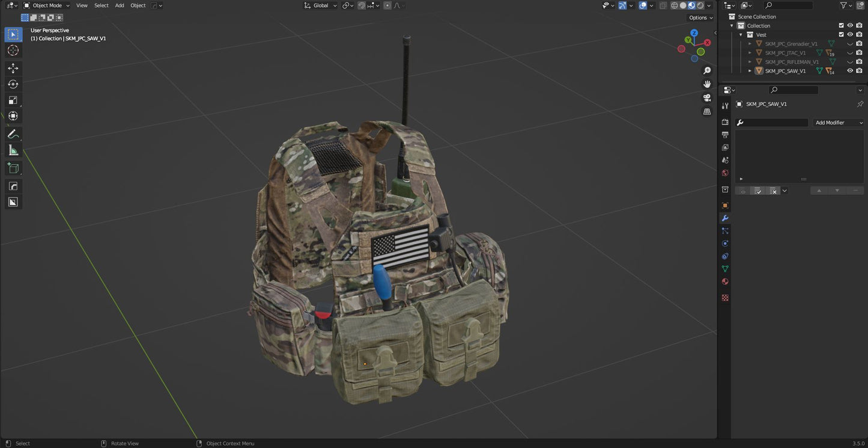The image size is (868, 448).
Task: Activate the Rotate tool
Action: pyautogui.click(x=13, y=84)
